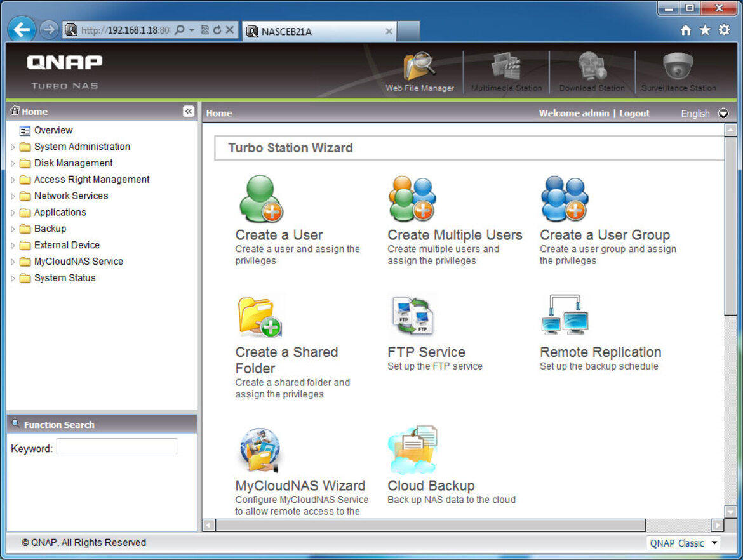Open a new browser tab
The height and width of the screenshot is (560, 743).
408,31
